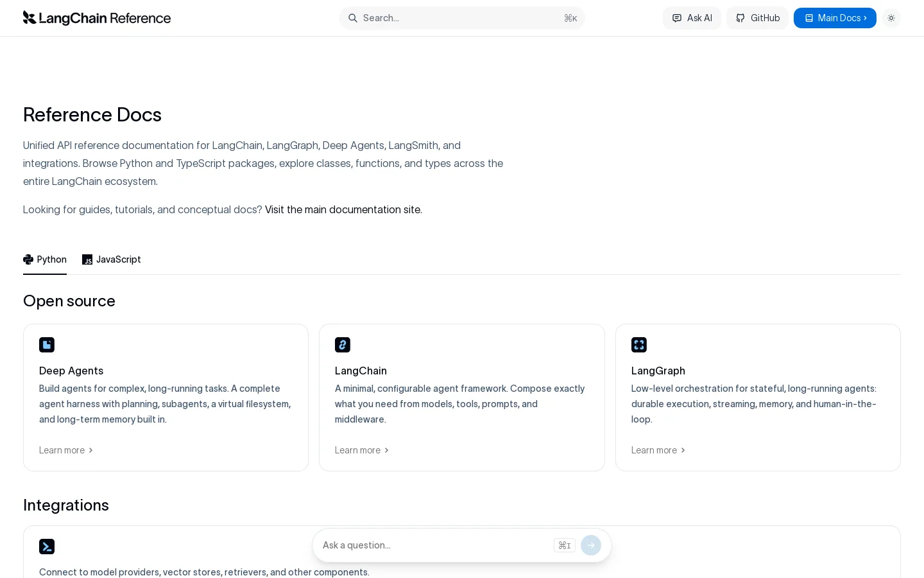Click the Open source heading
The height and width of the screenshot is (578, 924).
tap(69, 301)
